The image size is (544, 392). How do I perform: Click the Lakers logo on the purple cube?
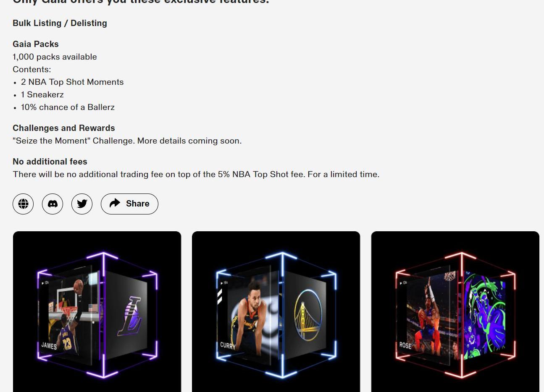coord(129,316)
